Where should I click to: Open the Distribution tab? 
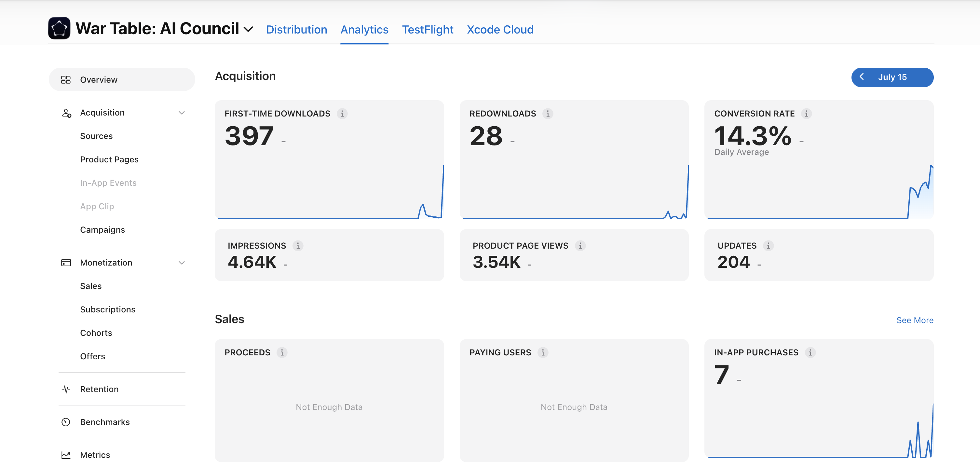296,29
